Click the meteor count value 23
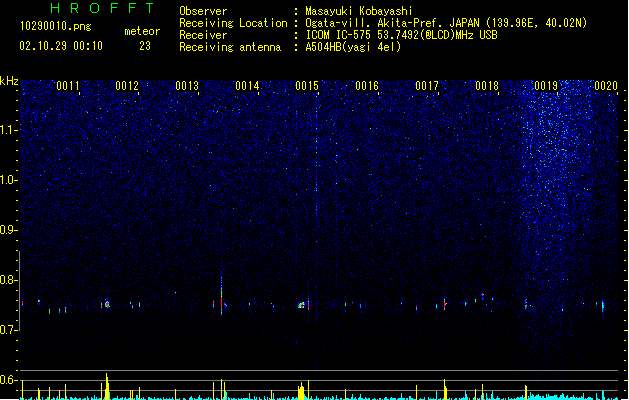 tap(145, 46)
